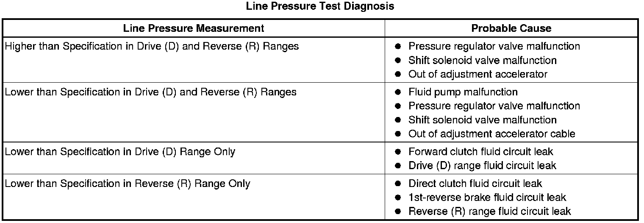Select "Pressure regulator valve malfunction" in Higher-than-Specification row
Viewport: 644px width, 223px height.
[x=494, y=46]
